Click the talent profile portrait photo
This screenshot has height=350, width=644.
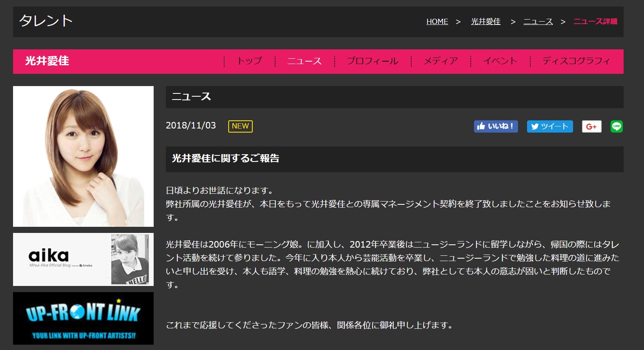(x=83, y=156)
